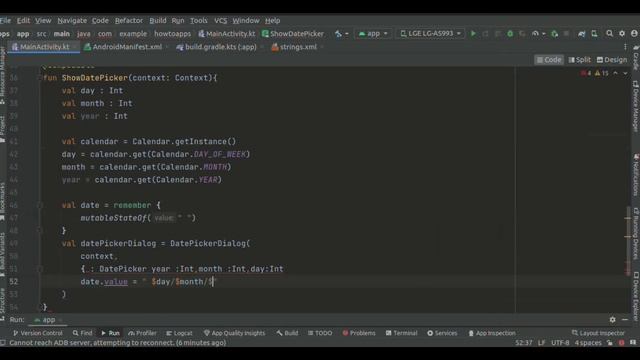Click the warnings count indicator in editor

point(602,73)
